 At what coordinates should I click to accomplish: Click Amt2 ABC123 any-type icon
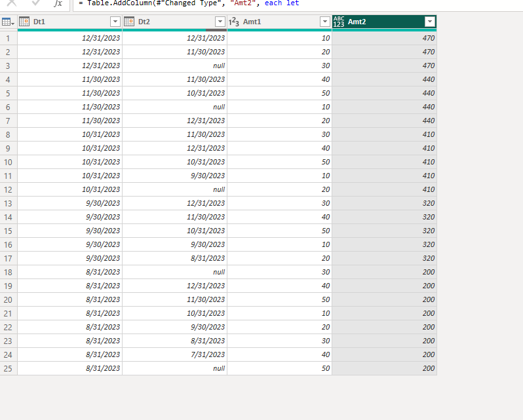339,22
